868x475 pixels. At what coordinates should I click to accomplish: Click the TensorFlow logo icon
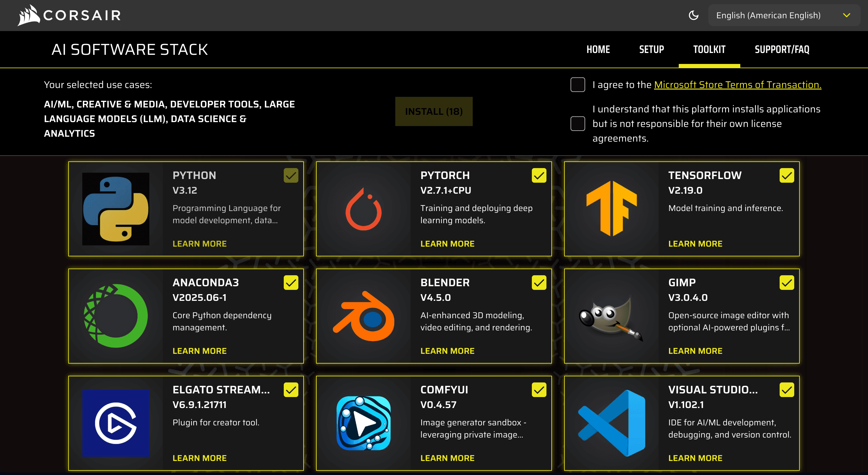(x=612, y=209)
